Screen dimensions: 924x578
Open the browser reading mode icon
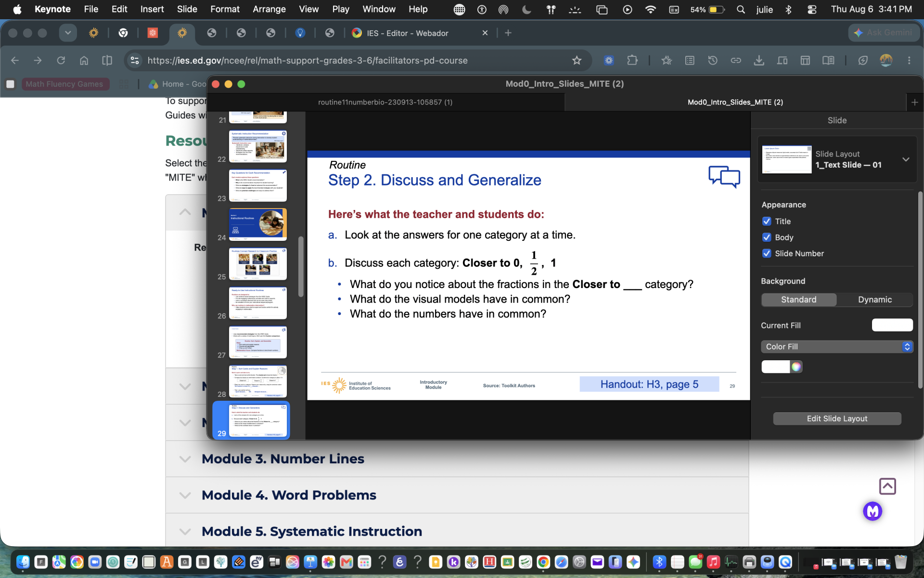(x=828, y=60)
